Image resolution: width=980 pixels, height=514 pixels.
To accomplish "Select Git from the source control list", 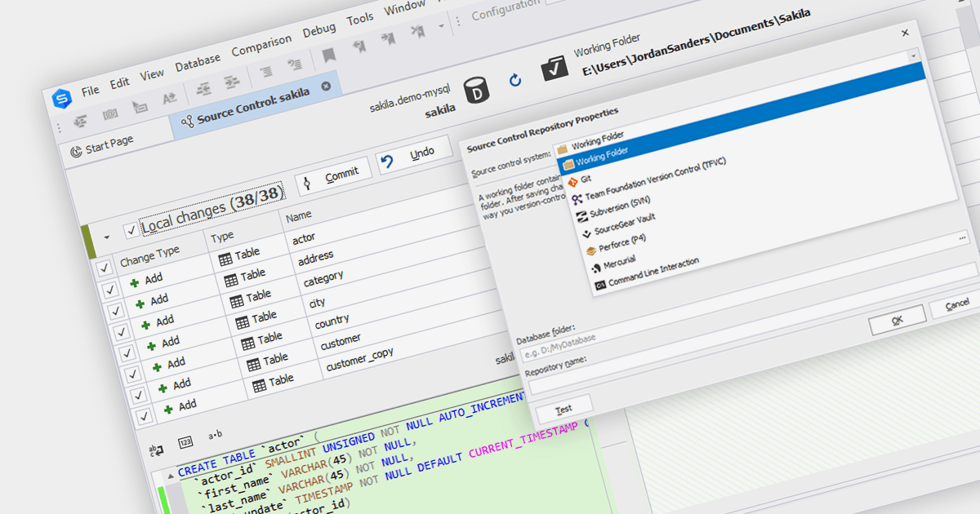I will point(579,179).
